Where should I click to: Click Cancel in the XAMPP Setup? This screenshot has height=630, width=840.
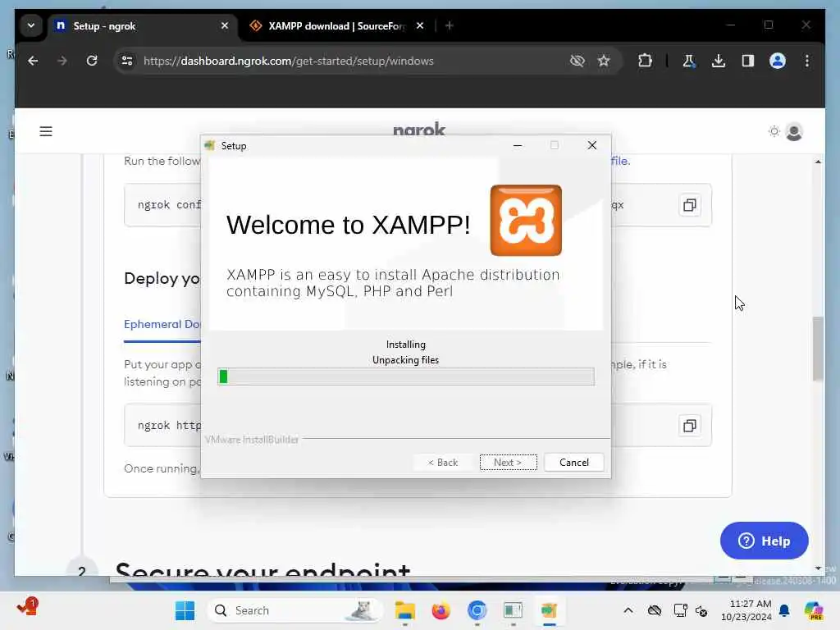click(x=573, y=463)
